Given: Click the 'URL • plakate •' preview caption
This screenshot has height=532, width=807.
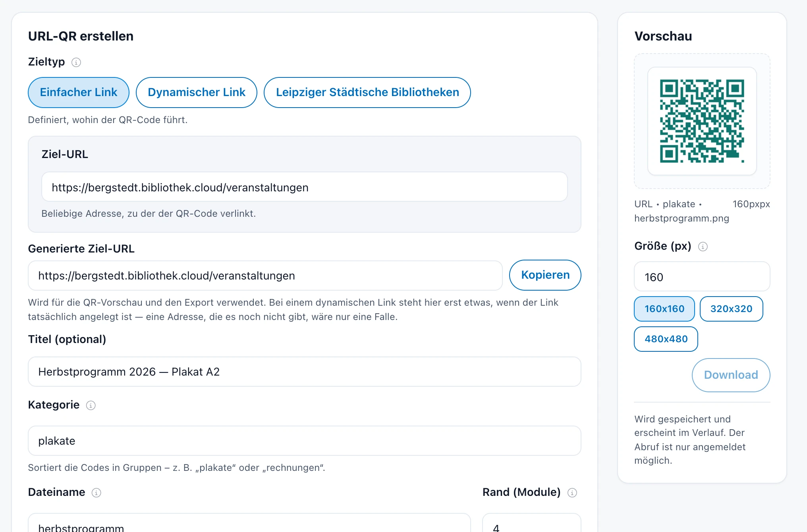Looking at the screenshot, I should click(668, 204).
